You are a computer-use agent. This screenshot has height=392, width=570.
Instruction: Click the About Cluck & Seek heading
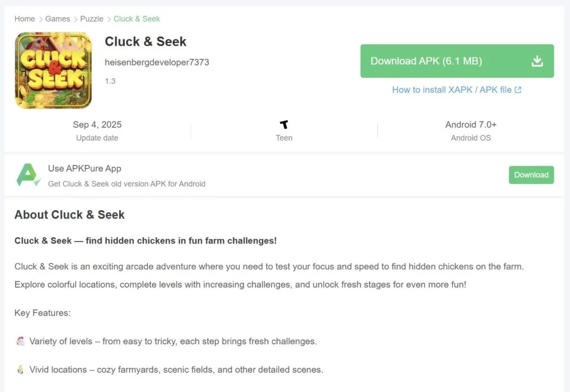click(70, 215)
